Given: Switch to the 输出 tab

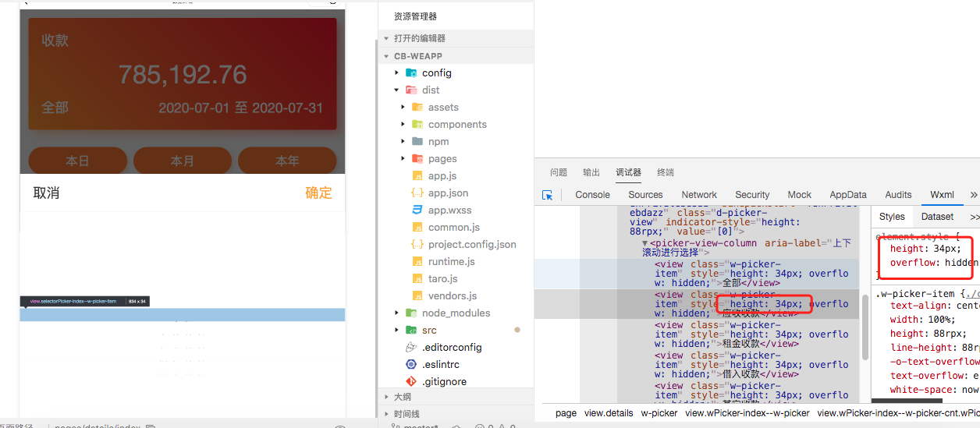Looking at the screenshot, I should 591,172.
